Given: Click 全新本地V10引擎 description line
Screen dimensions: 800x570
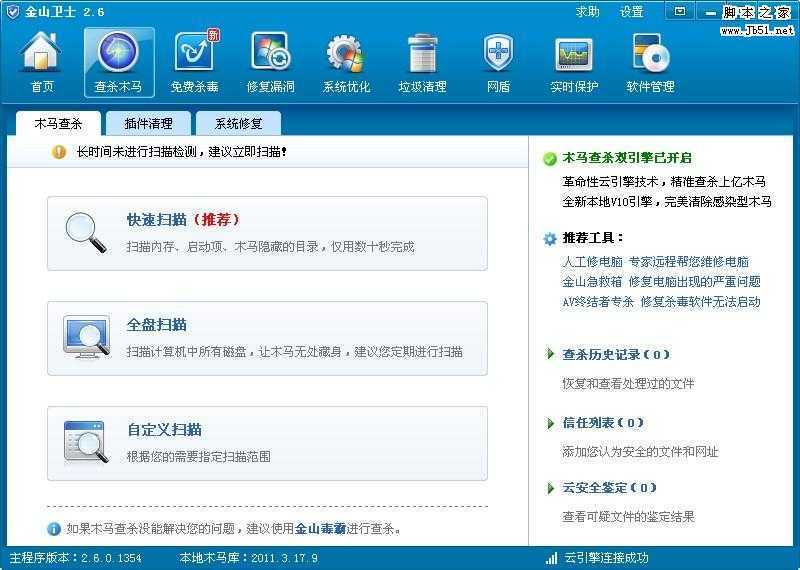Looking at the screenshot, I should pyautogui.click(x=667, y=202).
